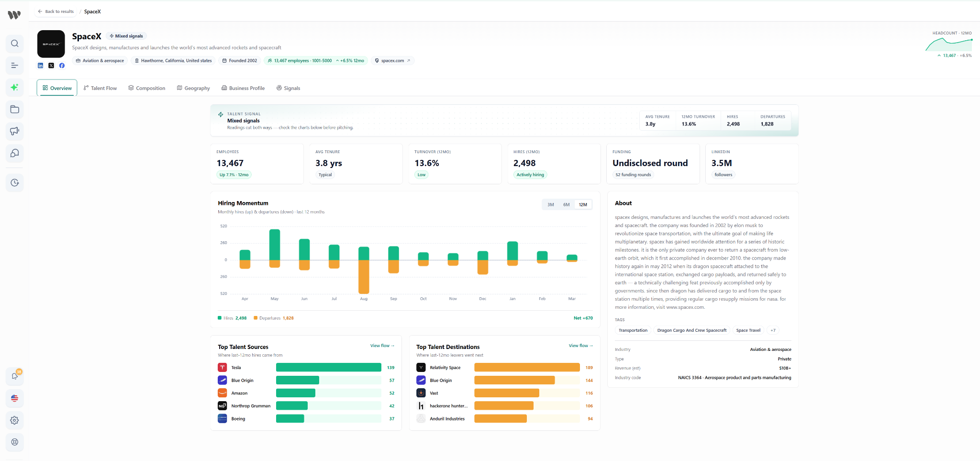Viewport: 980px width, 461px height.
Task: Select the 12M range in Hiring Momentum
Action: pyautogui.click(x=583, y=204)
